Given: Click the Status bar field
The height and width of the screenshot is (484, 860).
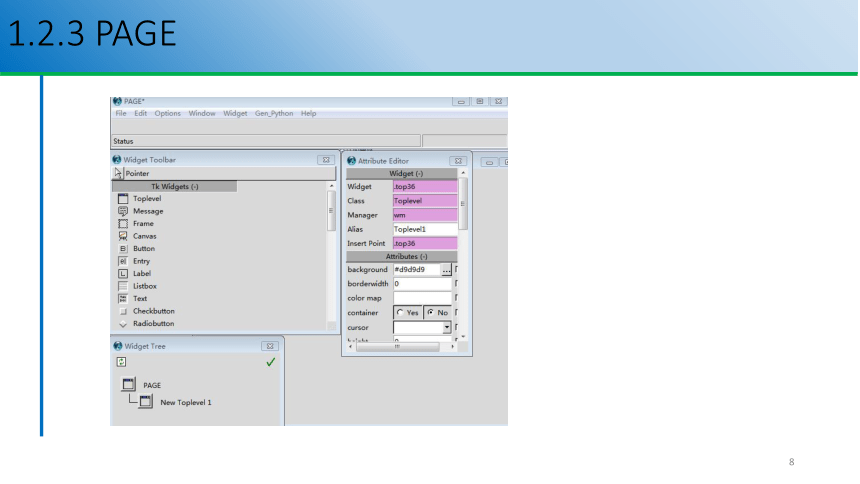Looking at the screenshot, I should [x=266, y=141].
